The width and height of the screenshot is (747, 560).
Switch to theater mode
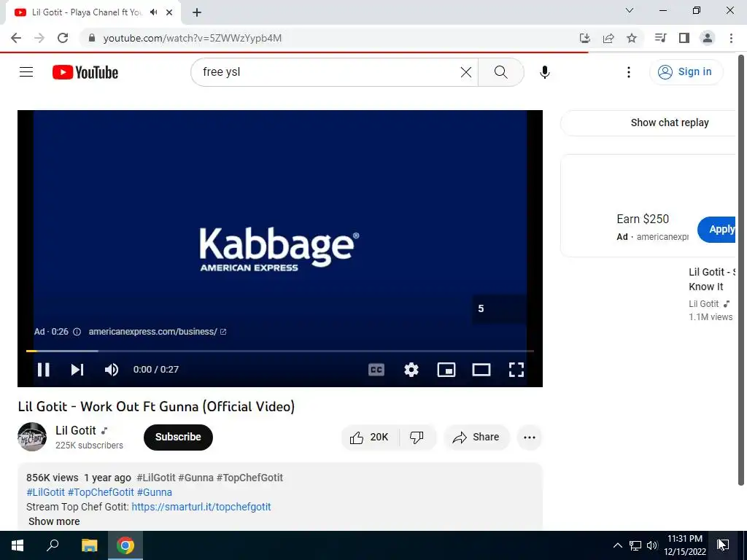481,370
